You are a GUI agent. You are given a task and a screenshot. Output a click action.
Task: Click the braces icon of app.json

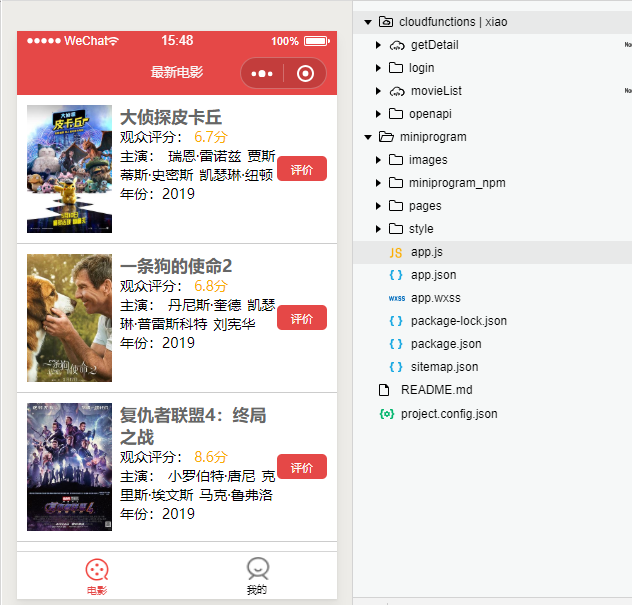396,275
